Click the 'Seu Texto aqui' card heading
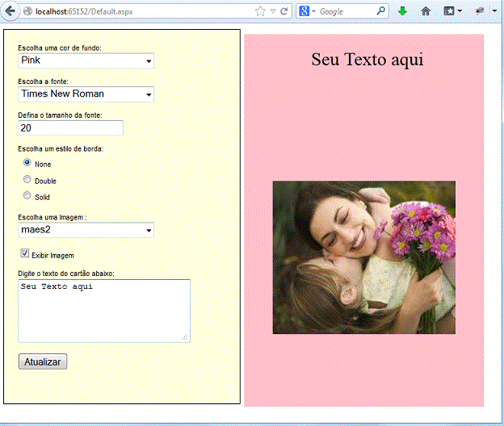This screenshot has width=504, height=426. coord(367,60)
